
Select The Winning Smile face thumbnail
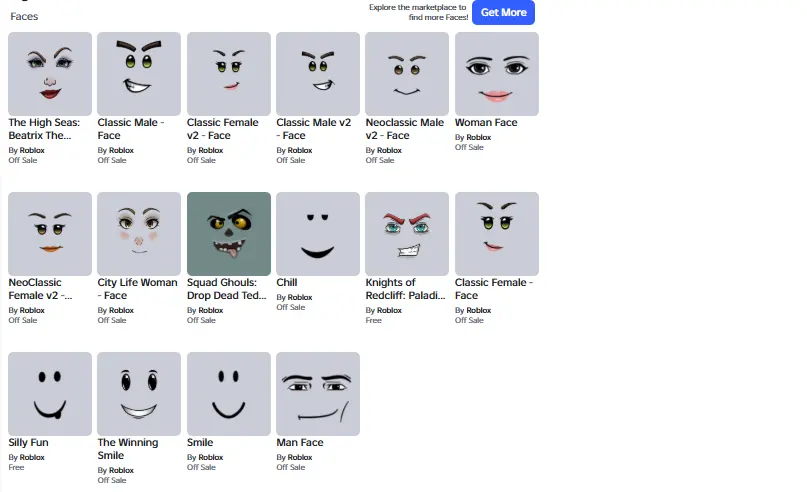click(139, 394)
